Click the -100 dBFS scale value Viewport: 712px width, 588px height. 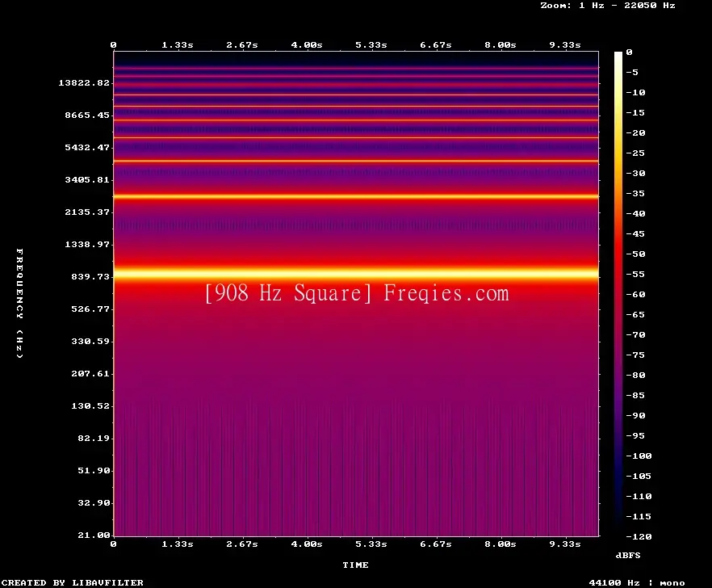(x=639, y=456)
